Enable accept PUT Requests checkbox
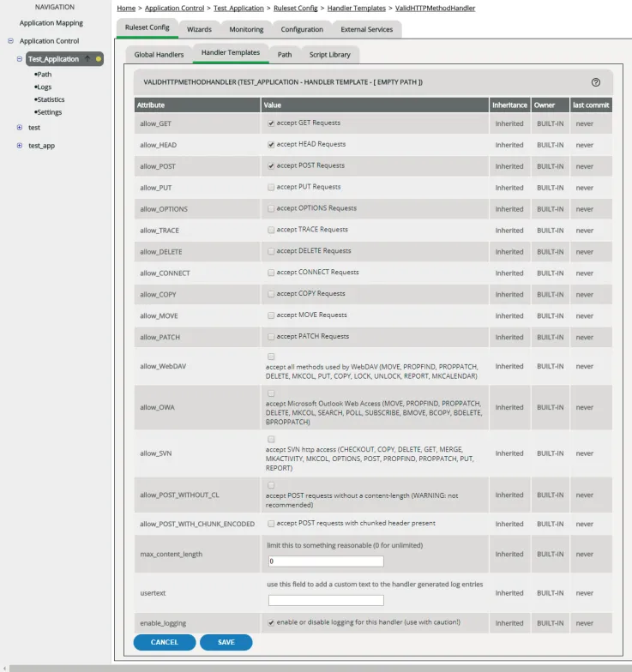632x672 pixels. [271, 187]
